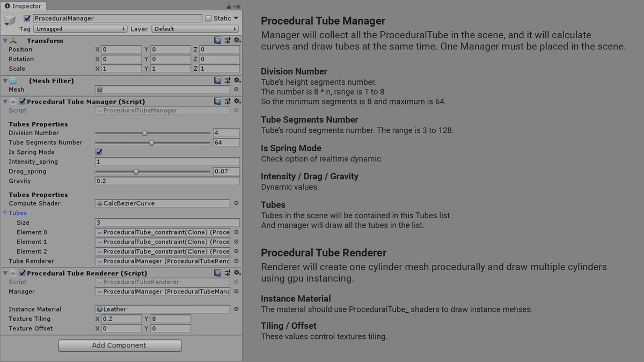Open Mesh Filter presets icon
Image resolution: width=644 pixels, height=362 pixels.
tap(228, 80)
